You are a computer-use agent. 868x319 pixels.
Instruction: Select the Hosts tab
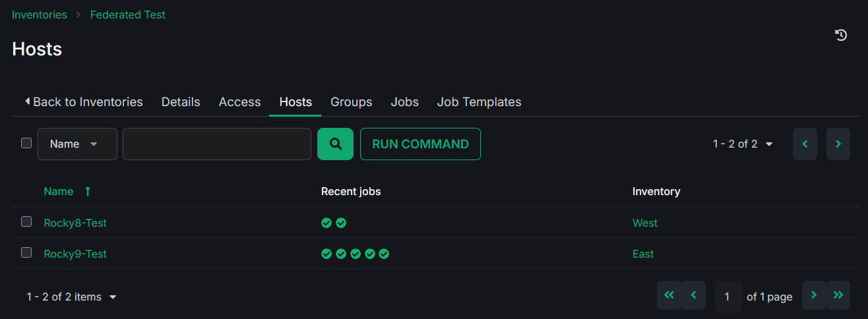(295, 101)
